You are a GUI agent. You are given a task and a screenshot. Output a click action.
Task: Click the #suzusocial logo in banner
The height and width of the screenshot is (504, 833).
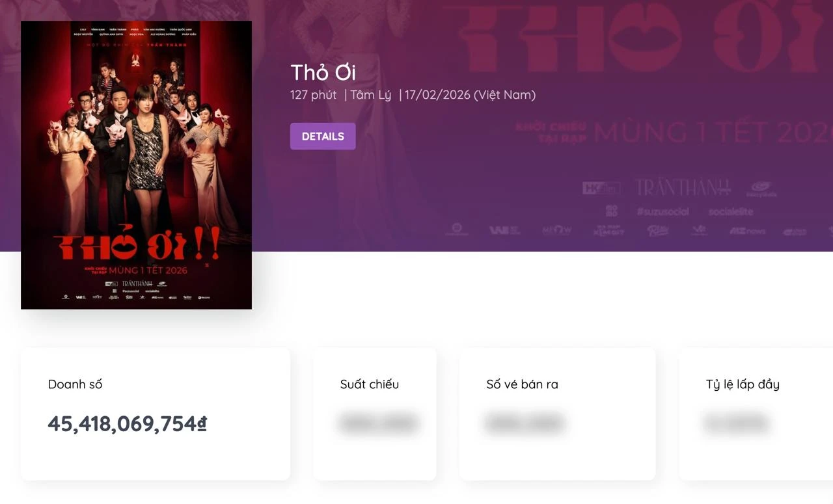click(662, 212)
